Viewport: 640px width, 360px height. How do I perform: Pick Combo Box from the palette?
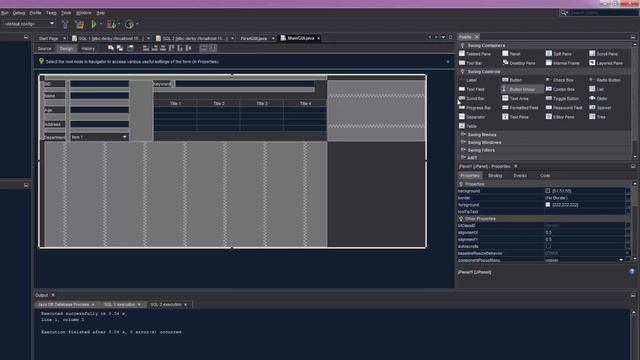click(560, 89)
